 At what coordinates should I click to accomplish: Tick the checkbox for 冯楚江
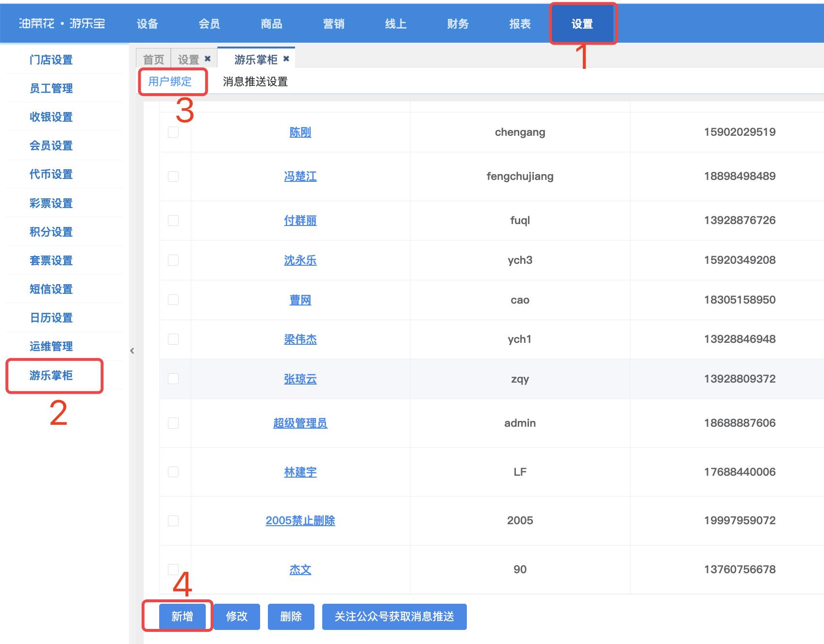click(173, 177)
